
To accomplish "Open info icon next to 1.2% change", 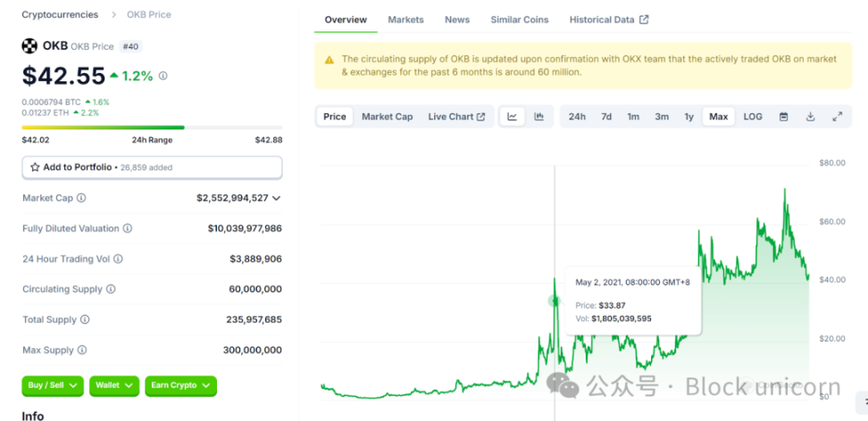I will pos(163,76).
